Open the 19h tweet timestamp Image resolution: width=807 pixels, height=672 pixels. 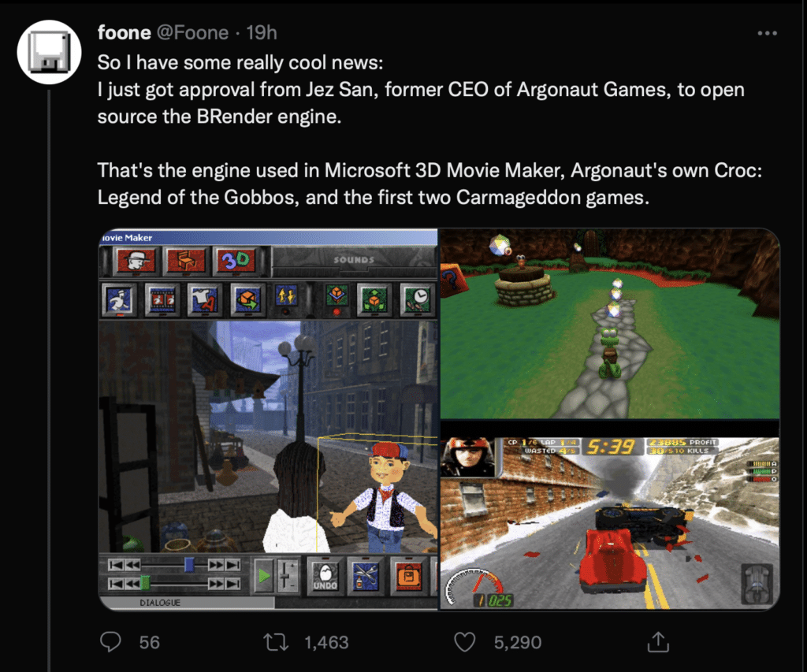pos(262,33)
